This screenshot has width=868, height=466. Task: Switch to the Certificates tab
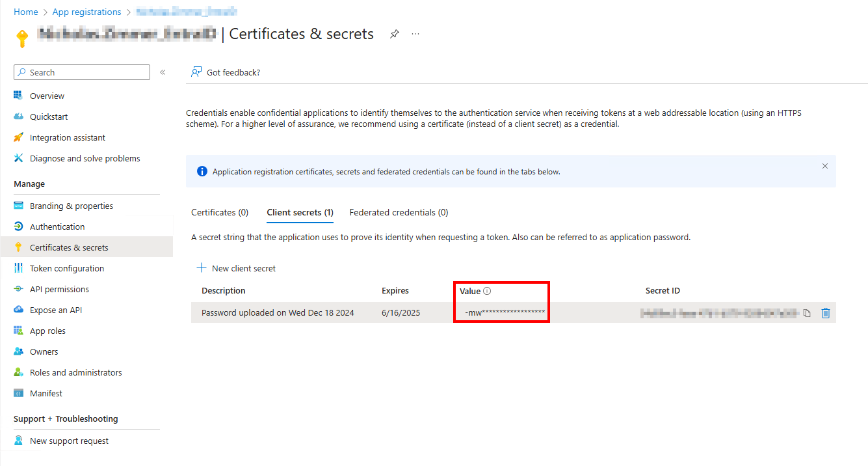tap(220, 212)
